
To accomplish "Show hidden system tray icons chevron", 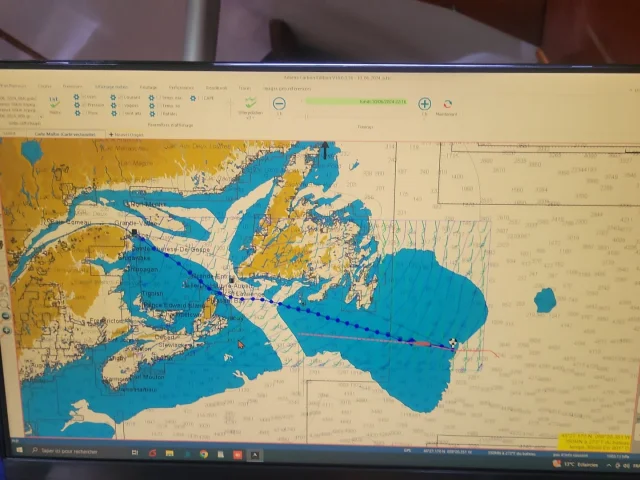I will point(609,465).
